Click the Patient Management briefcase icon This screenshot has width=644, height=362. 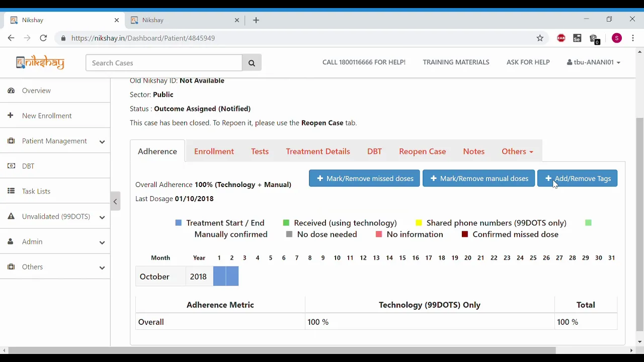pos(11,141)
